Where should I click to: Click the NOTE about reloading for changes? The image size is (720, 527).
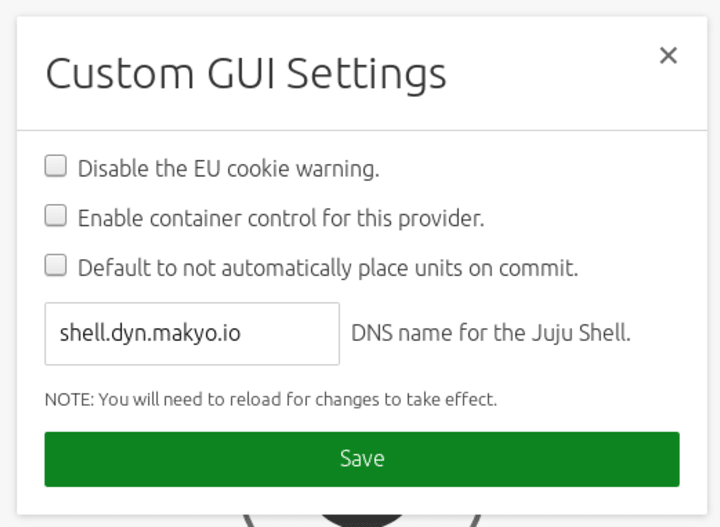click(x=271, y=400)
